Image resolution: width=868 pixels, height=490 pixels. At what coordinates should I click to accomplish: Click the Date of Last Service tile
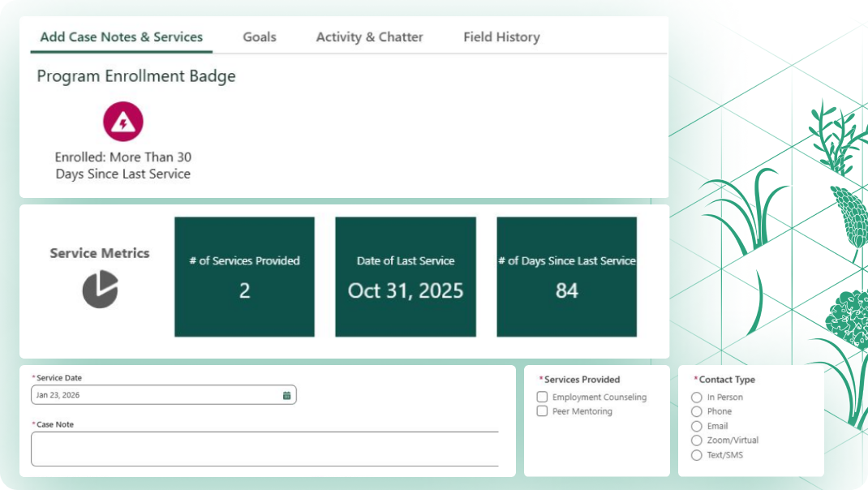pos(406,277)
